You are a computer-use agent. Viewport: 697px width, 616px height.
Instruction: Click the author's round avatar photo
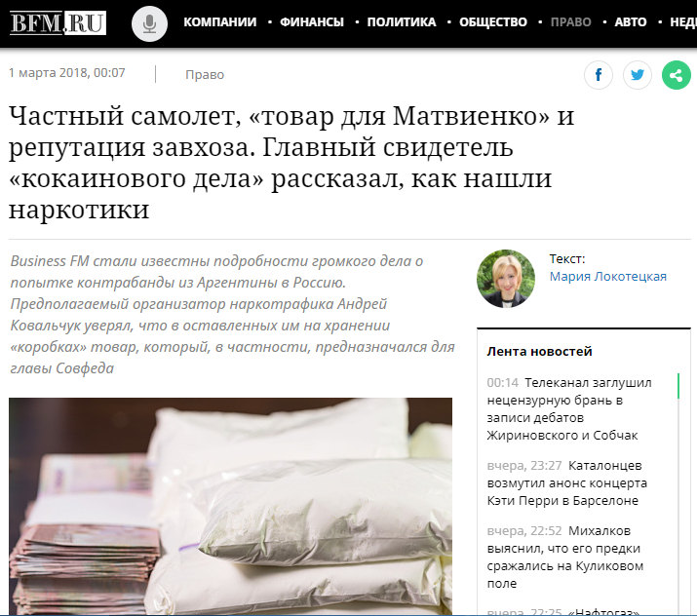point(506,279)
